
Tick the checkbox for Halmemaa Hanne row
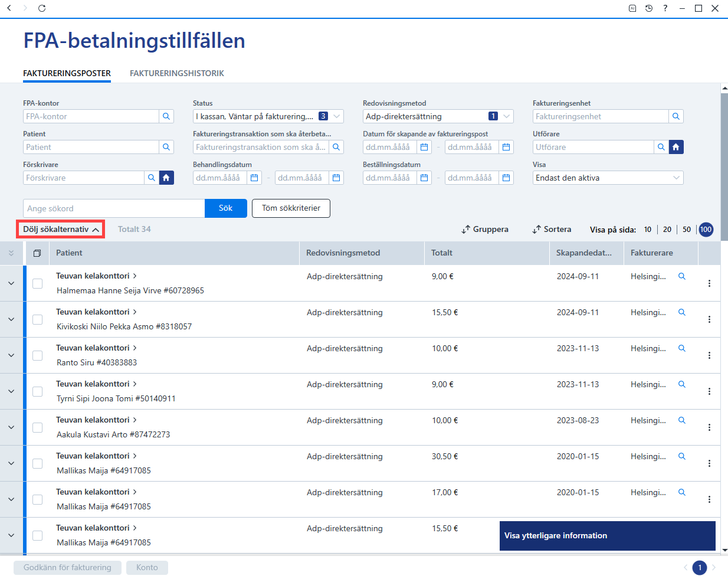click(x=37, y=283)
